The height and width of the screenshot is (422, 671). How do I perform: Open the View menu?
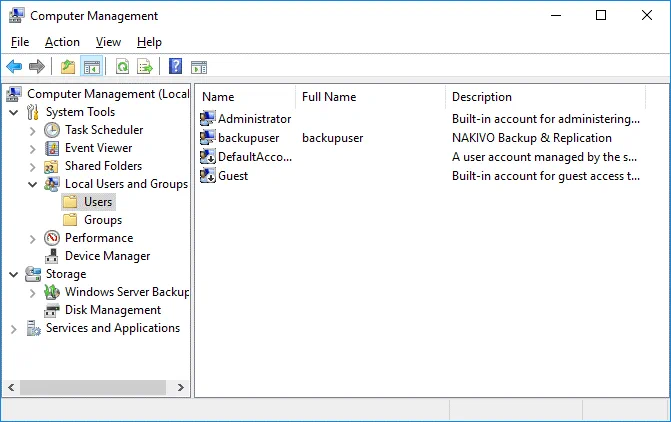[x=108, y=42]
